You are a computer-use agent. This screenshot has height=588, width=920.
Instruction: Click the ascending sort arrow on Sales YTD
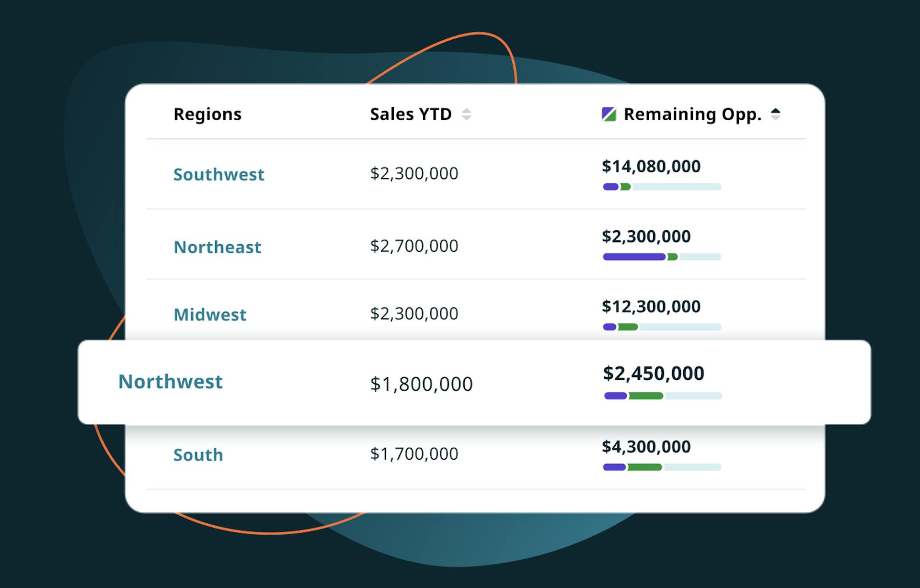pyautogui.click(x=468, y=111)
